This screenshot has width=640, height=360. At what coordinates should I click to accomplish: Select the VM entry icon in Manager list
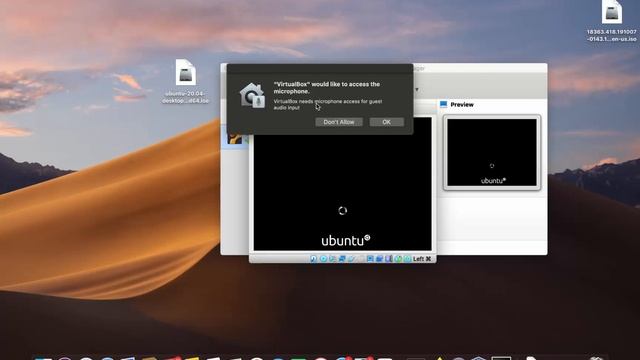point(235,139)
